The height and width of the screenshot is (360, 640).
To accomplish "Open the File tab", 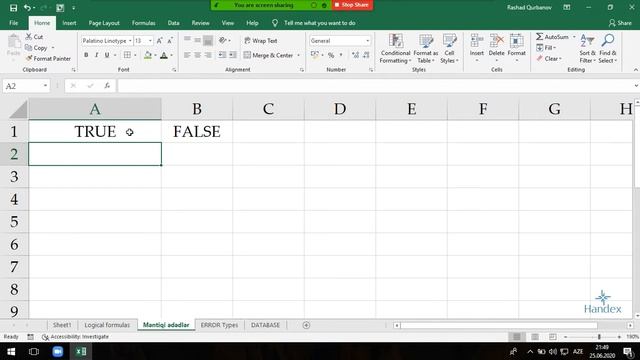I will (13, 23).
